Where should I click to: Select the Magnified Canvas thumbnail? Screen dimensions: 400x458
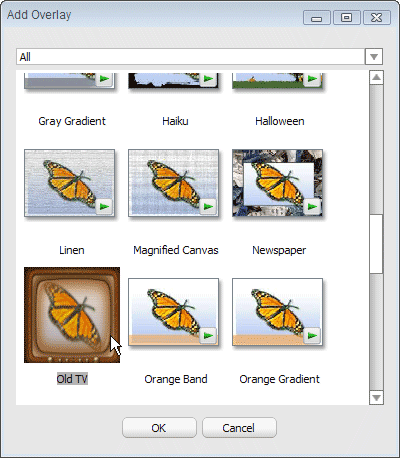[x=174, y=183]
